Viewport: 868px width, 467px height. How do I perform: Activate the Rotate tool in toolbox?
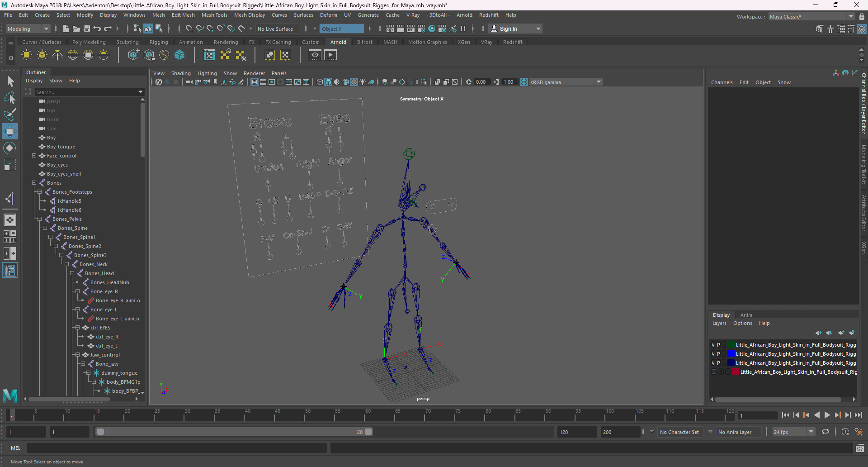[10, 148]
